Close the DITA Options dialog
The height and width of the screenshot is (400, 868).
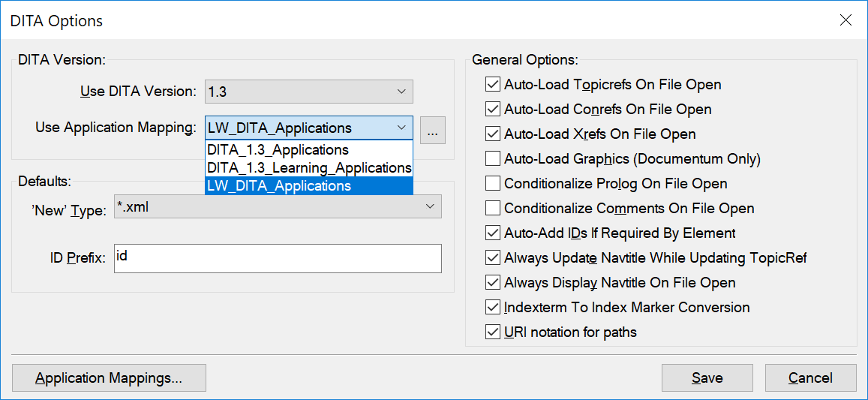845,20
